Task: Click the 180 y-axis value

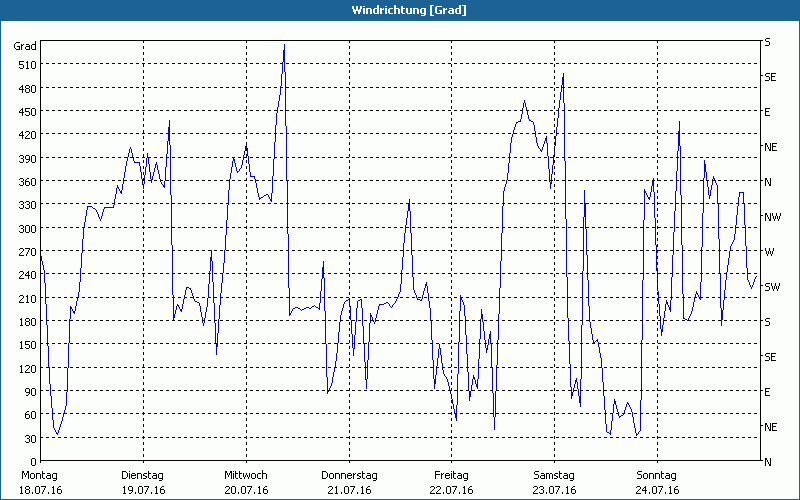Action: click(x=28, y=322)
